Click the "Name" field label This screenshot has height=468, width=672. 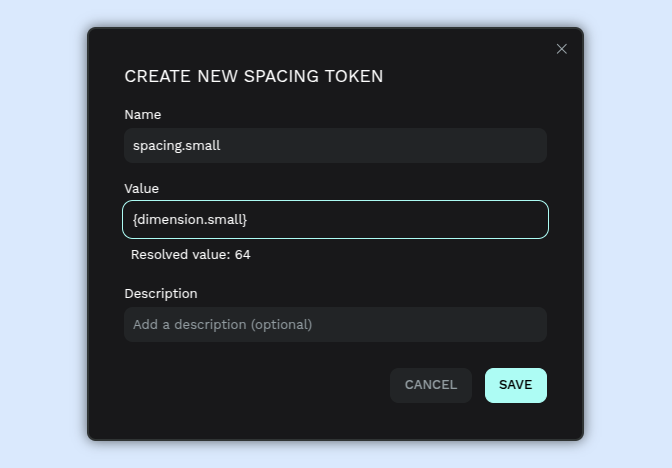tap(142, 114)
